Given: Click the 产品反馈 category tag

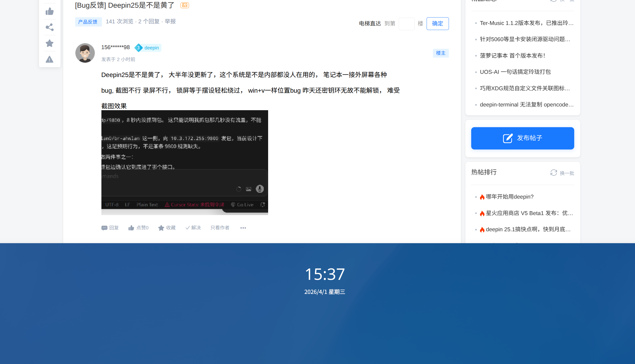Looking at the screenshot, I should [x=88, y=22].
